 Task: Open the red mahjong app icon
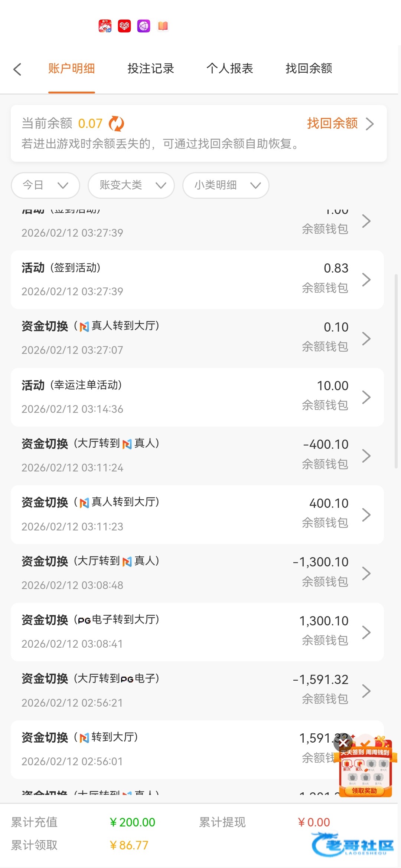tap(124, 26)
